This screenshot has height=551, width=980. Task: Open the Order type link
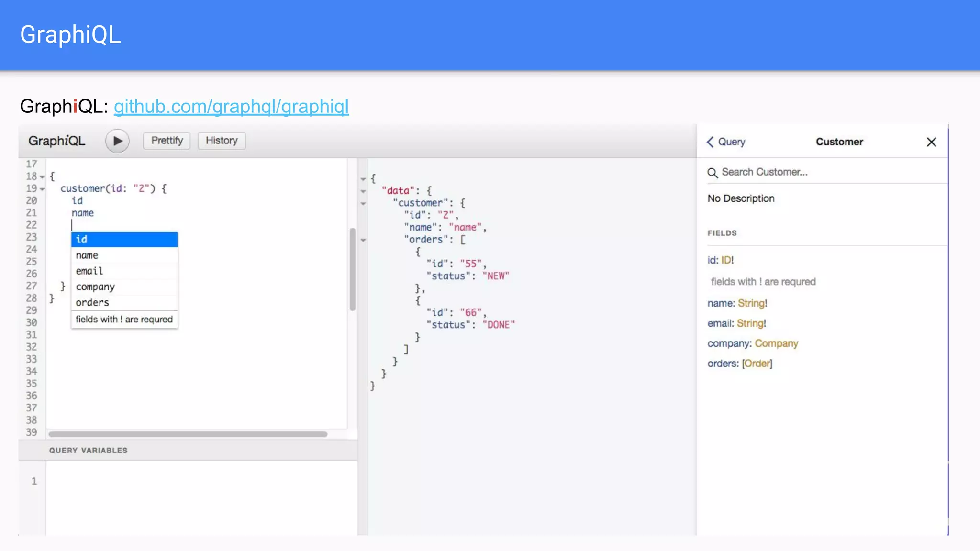[x=757, y=364]
